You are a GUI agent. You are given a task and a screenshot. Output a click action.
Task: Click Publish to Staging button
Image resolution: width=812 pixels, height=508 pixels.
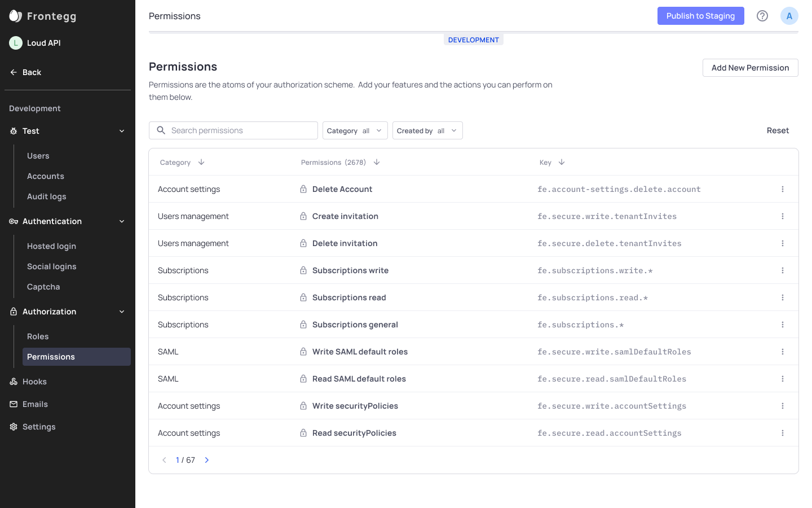coord(700,16)
